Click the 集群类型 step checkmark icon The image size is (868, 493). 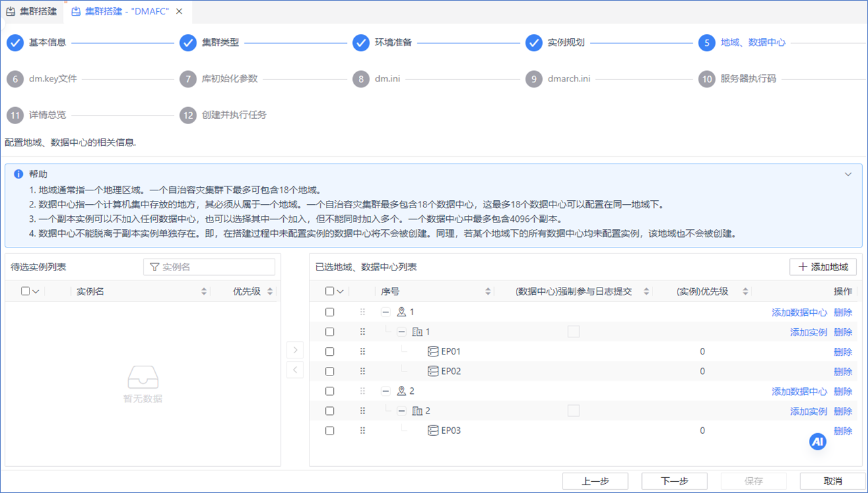pos(188,43)
